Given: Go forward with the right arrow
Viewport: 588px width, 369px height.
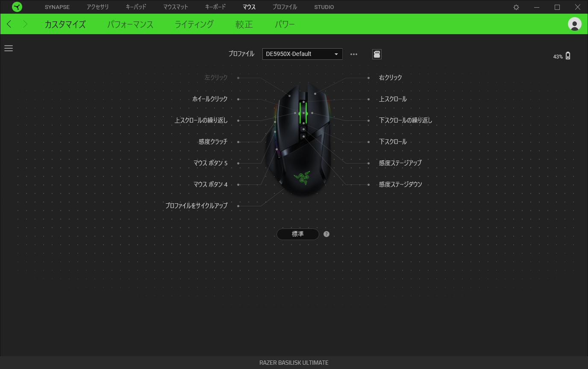Looking at the screenshot, I should [25, 24].
